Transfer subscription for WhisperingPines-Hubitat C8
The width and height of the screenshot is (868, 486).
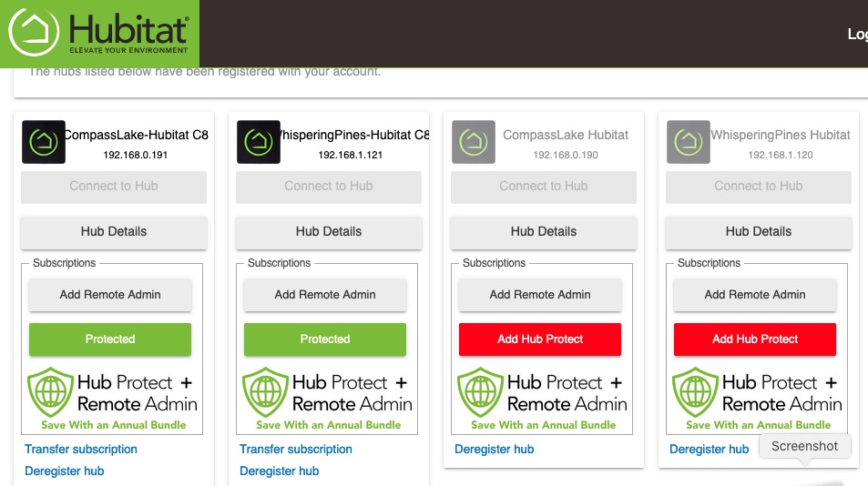[x=296, y=449]
